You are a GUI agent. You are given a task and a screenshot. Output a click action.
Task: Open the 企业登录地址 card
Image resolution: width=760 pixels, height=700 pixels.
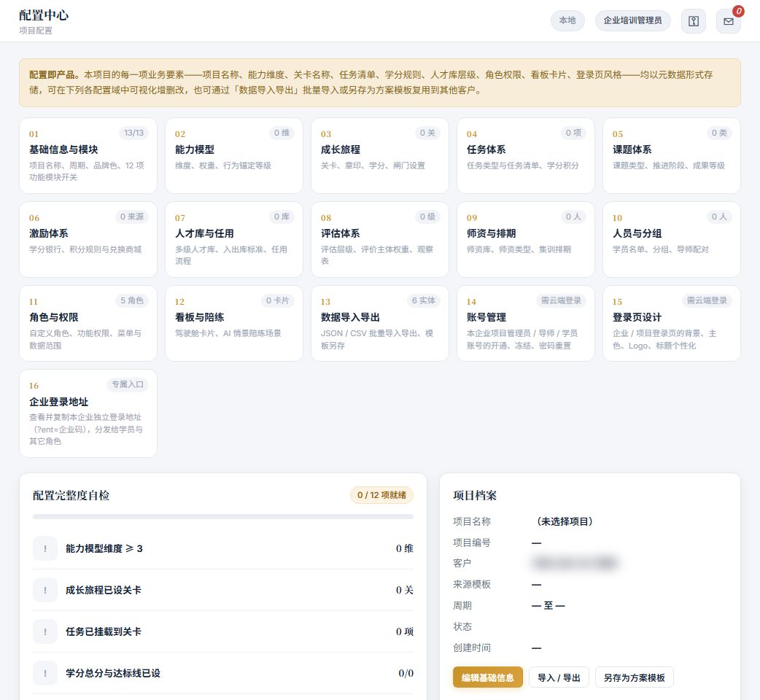tap(88, 413)
